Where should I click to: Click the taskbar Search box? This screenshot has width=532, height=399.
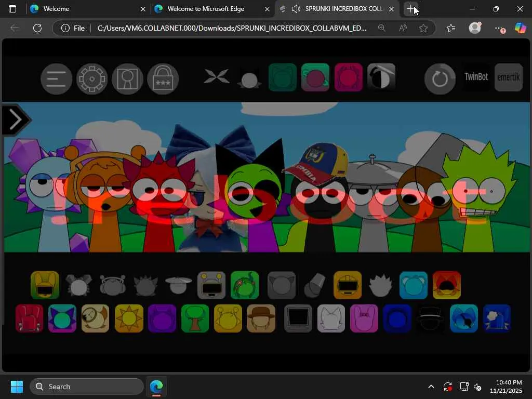point(87,387)
